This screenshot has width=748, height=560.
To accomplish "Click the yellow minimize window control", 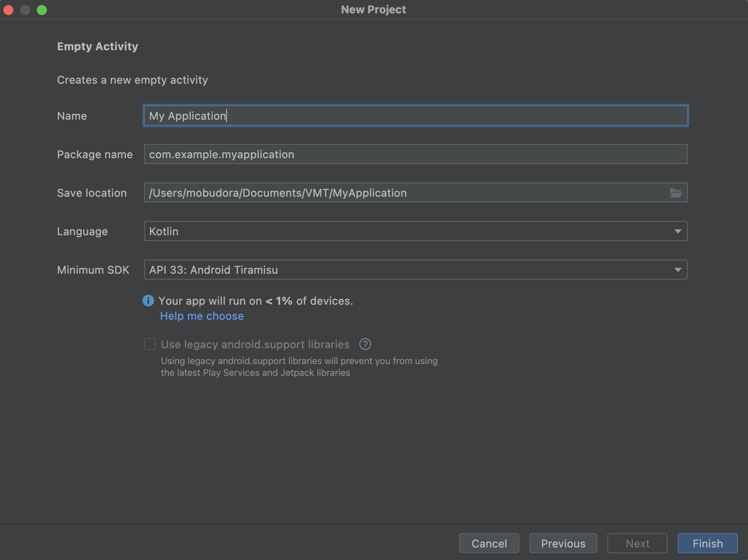I will coord(25,10).
